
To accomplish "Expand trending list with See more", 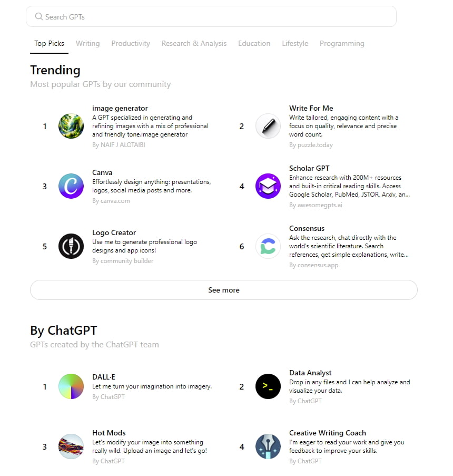I will 224,290.
